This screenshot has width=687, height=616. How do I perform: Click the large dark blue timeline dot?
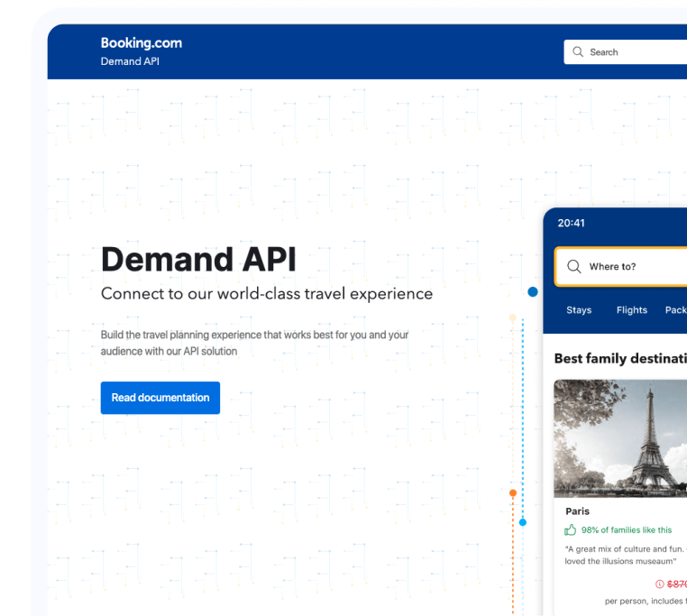pos(533,292)
